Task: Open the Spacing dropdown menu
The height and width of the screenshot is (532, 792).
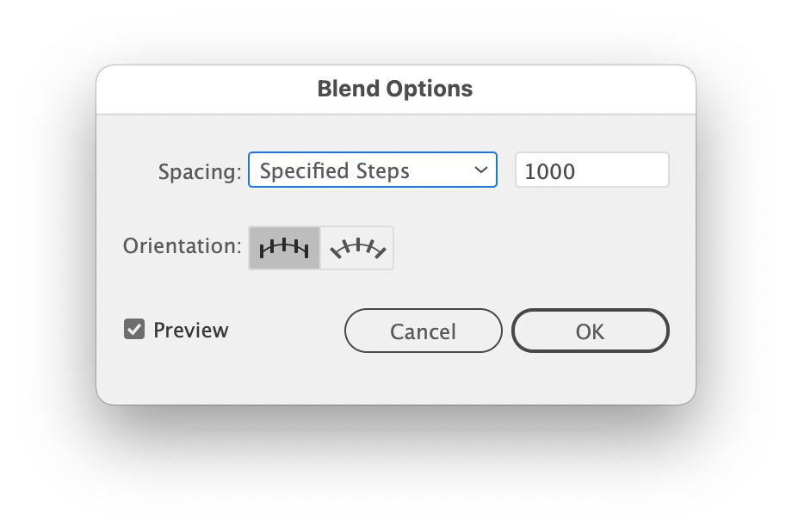Action: point(372,170)
